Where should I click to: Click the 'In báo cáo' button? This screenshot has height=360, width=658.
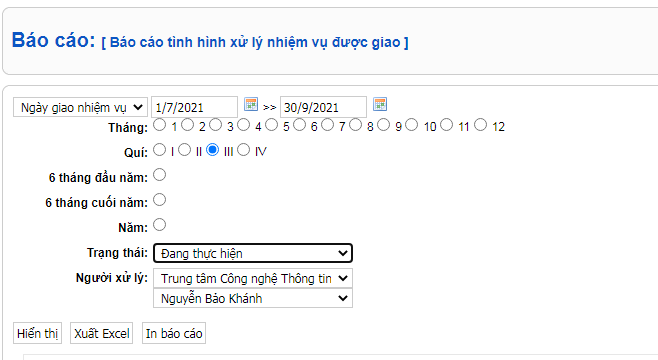coord(174,333)
